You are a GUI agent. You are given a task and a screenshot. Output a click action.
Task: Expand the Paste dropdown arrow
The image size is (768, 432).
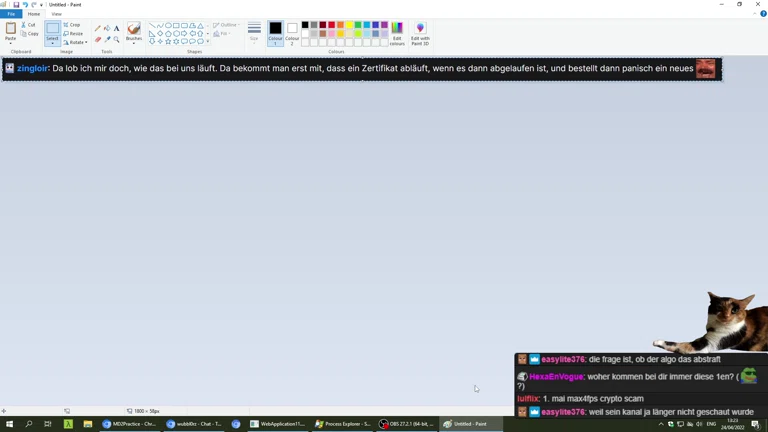[11, 43]
